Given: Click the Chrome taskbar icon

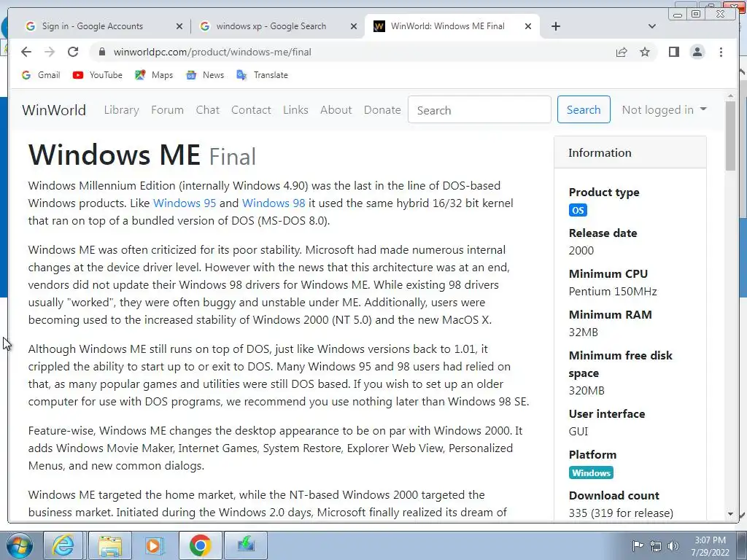Looking at the screenshot, I should 200,545.
